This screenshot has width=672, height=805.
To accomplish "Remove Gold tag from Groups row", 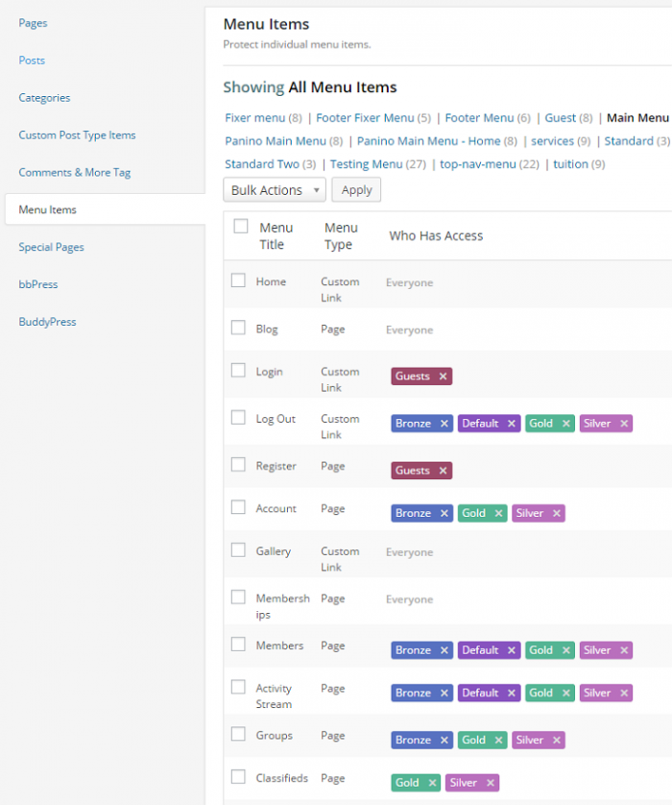I will coord(498,741).
